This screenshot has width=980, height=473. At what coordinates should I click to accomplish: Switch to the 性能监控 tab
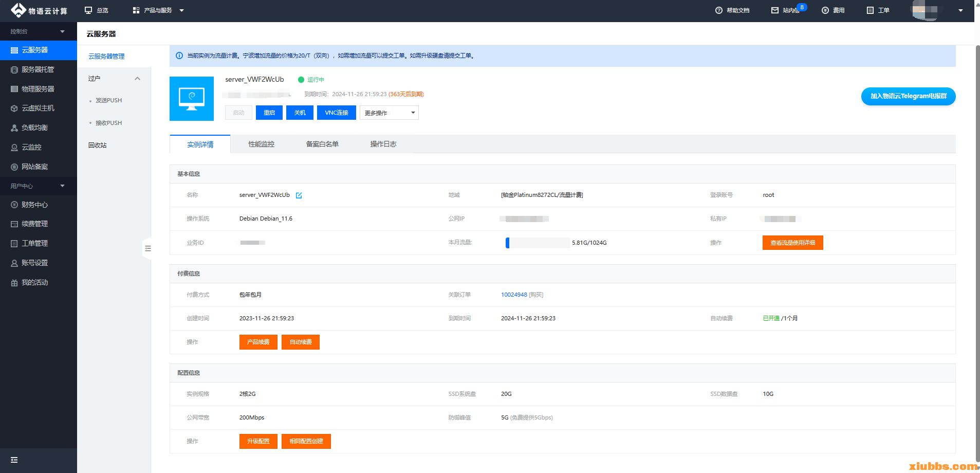pyautogui.click(x=261, y=144)
